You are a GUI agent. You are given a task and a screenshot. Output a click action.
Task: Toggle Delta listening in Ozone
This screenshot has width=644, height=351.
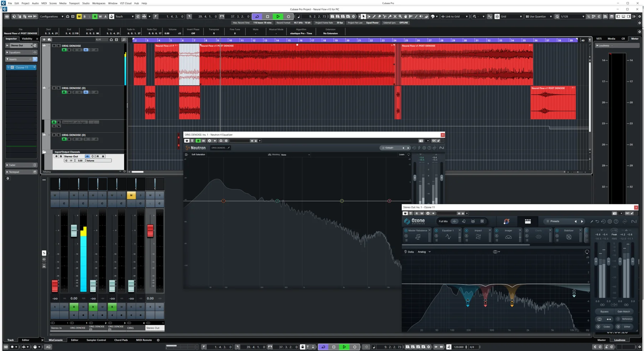coord(409,252)
